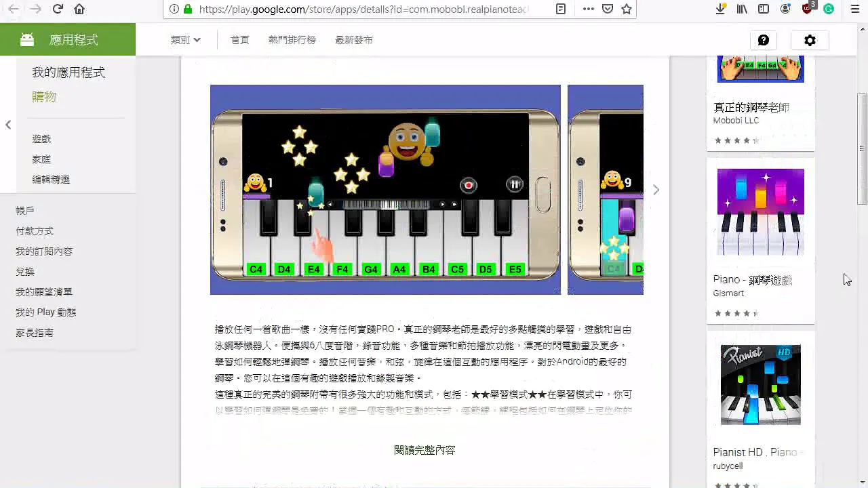Viewport: 868px width, 488px height.
Task: Open the Firefox library icon
Action: 742,9
